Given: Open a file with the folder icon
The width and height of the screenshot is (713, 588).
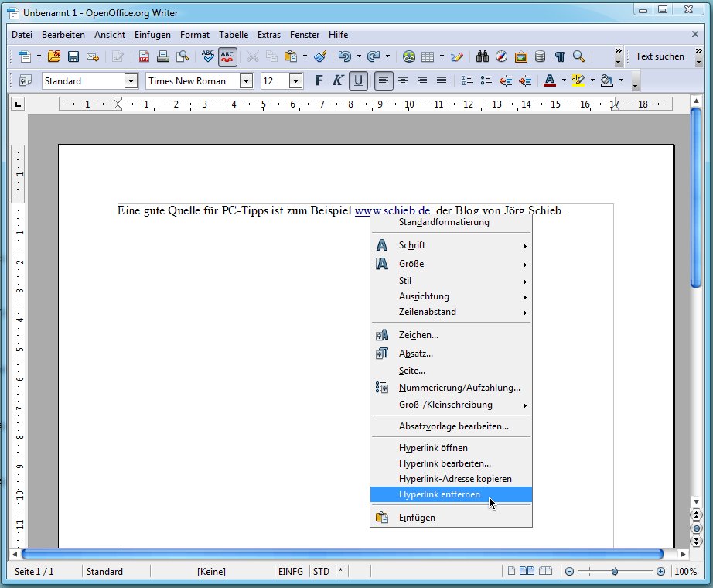Looking at the screenshot, I should pyautogui.click(x=53, y=56).
